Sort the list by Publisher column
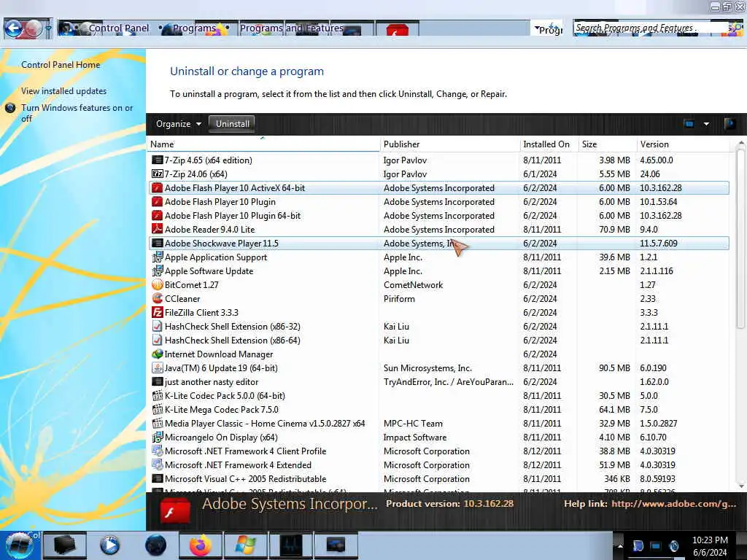 (449, 144)
